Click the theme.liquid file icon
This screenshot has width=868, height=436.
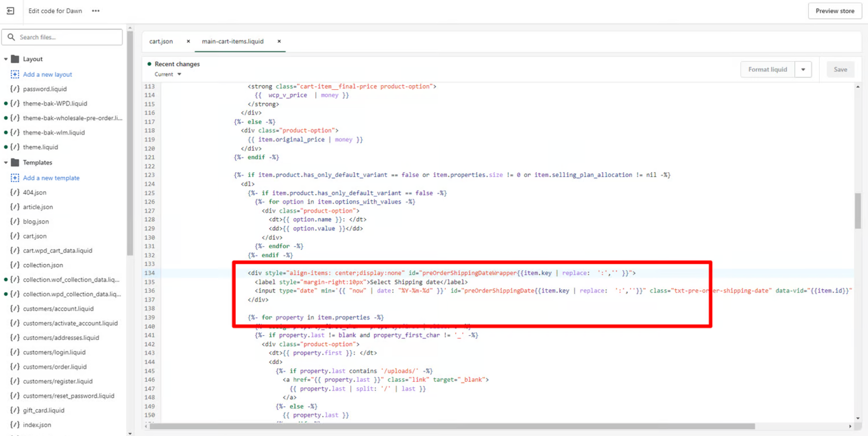point(15,147)
